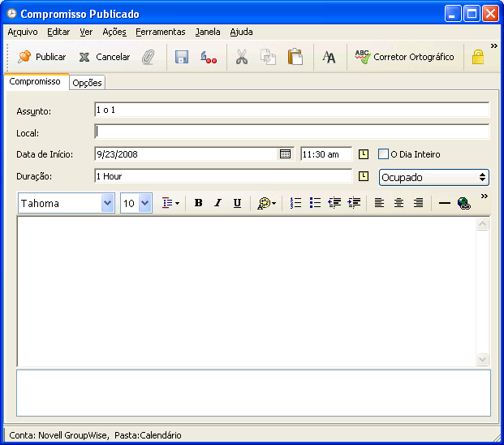Save draft with floppy disk icon
504x445 pixels.
[182, 57]
